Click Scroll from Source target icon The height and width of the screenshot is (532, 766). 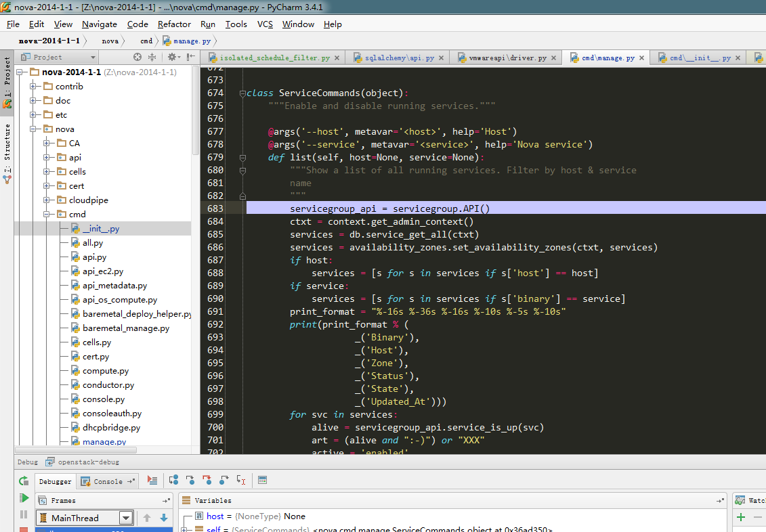pos(137,57)
